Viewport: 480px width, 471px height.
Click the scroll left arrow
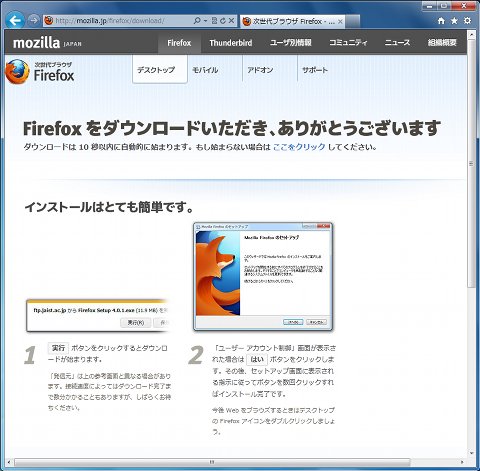(9, 462)
